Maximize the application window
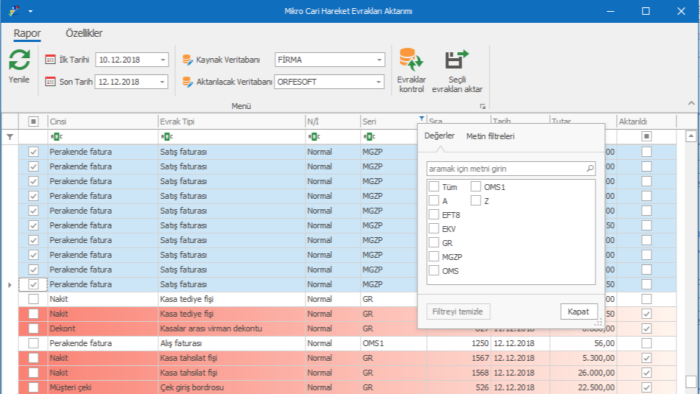 [646, 11]
